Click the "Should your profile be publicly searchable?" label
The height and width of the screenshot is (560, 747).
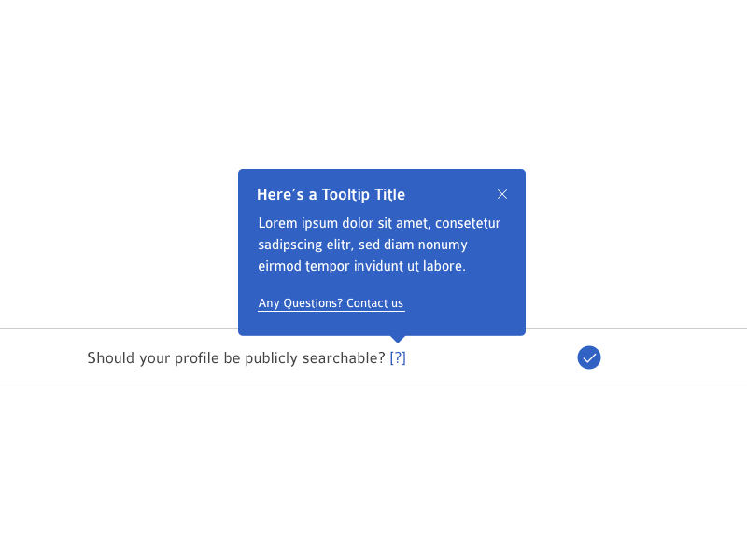tap(236, 357)
